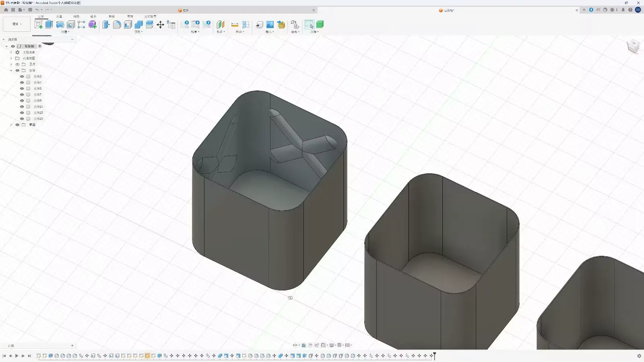Click the timeline end marker
Viewport: 644px width, 362px height.
(x=434, y=356)
